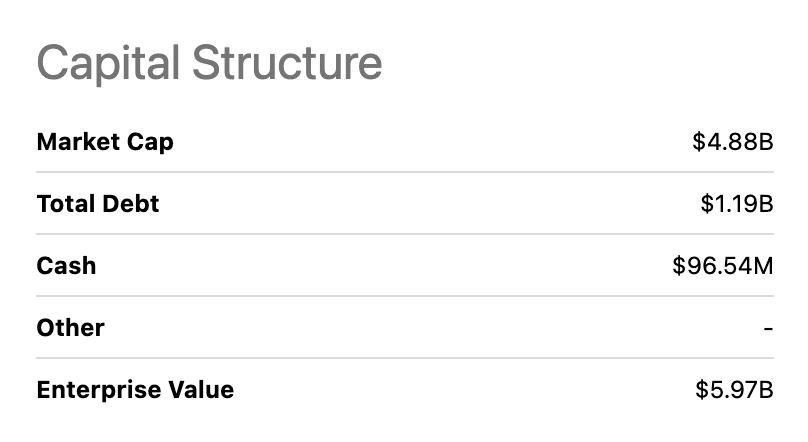Click the Total Debt label

click(98, 204)
